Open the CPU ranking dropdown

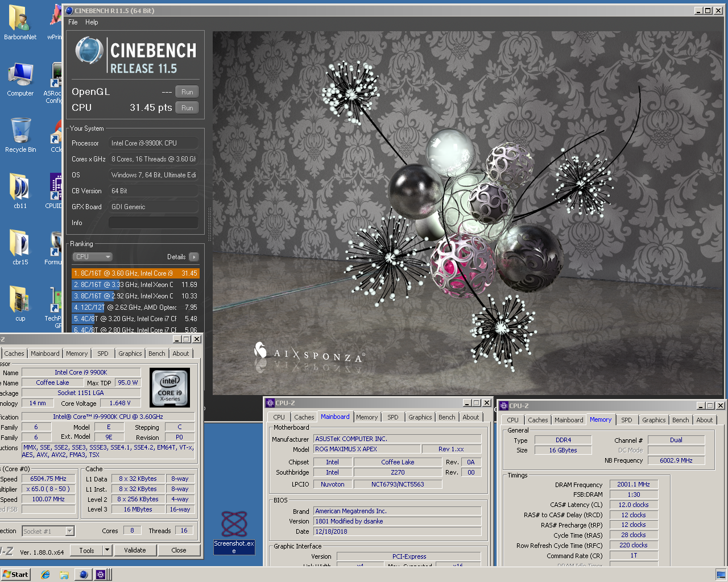pos(93,257)
